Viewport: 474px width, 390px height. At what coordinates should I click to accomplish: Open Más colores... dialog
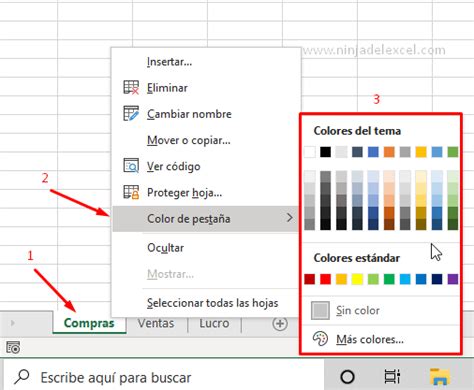[381, 339]
